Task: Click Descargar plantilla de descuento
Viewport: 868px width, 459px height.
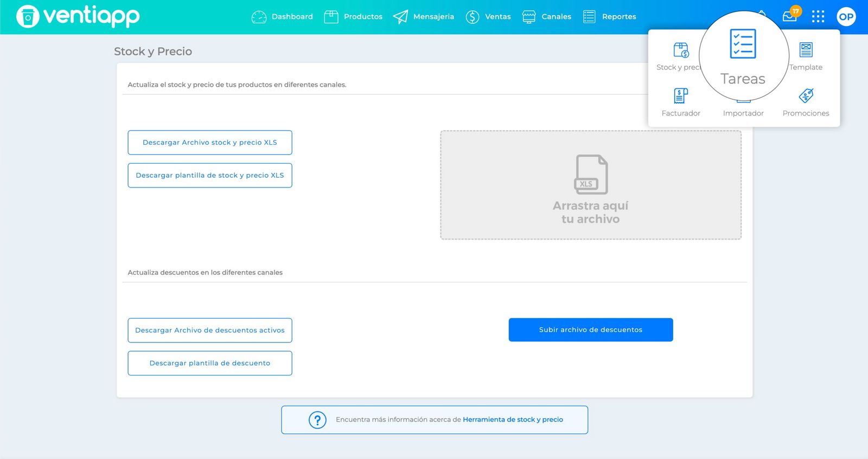Action: pos(210,363)
